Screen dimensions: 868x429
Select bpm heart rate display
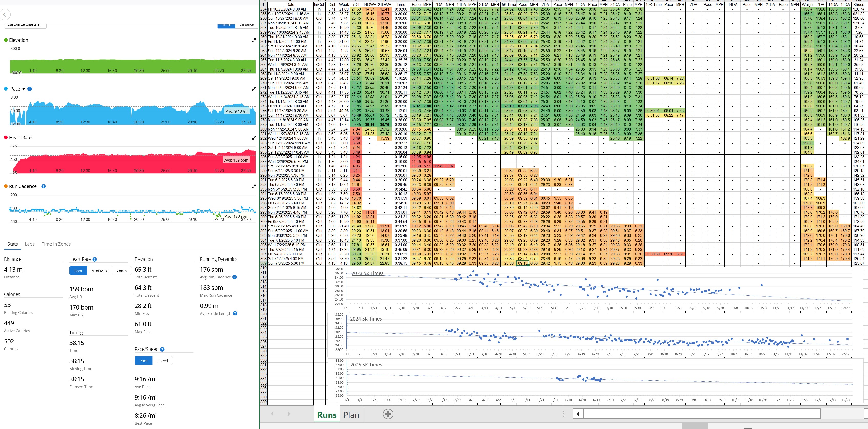pos(78,271)
